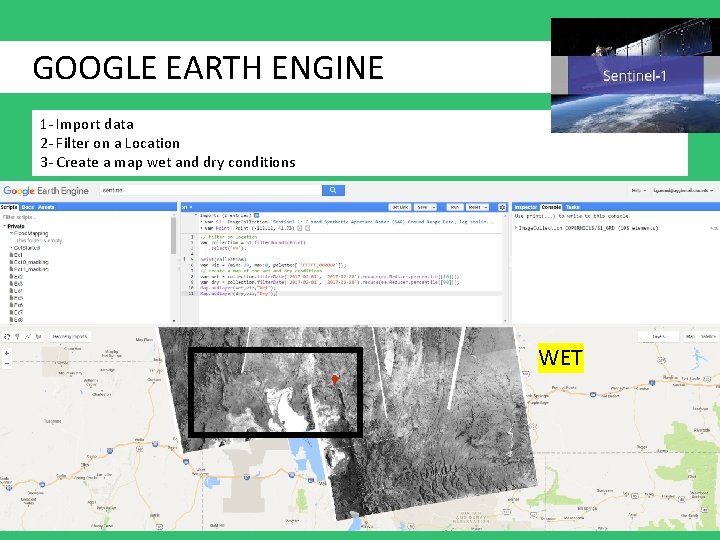Viewport: 720px width, 540px height.
Task: Click the Geometry Imports button on map
Action: point(70,337)
